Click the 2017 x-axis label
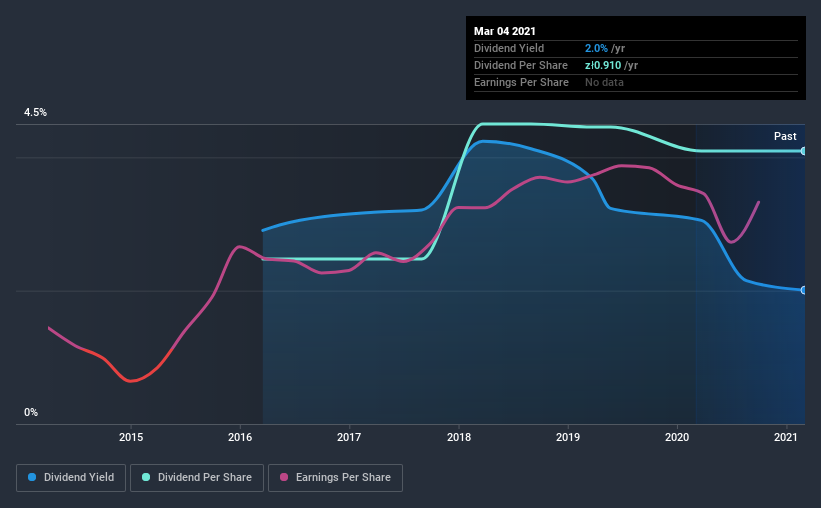 pyautogui.click(x=349, y=437)
